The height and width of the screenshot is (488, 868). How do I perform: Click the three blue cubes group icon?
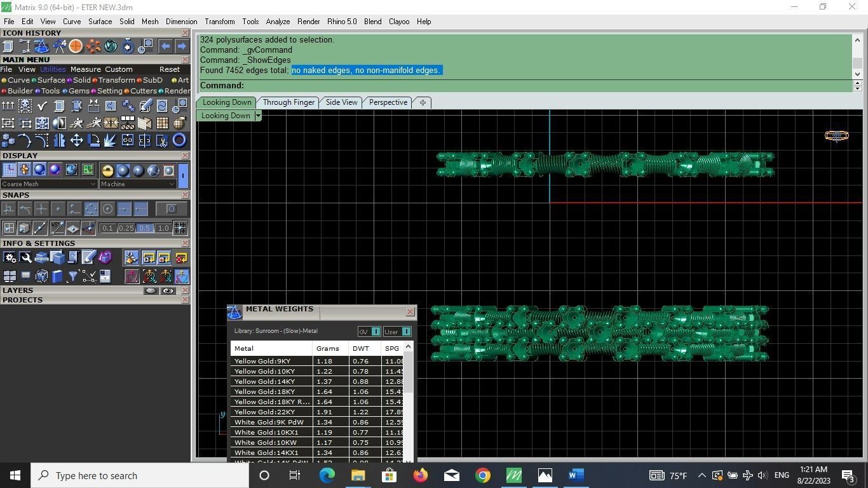8,140
